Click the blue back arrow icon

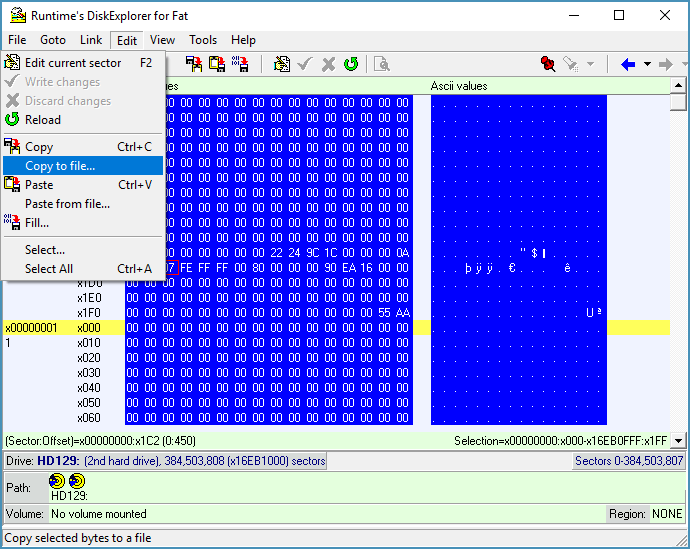[x=628, y=64]
